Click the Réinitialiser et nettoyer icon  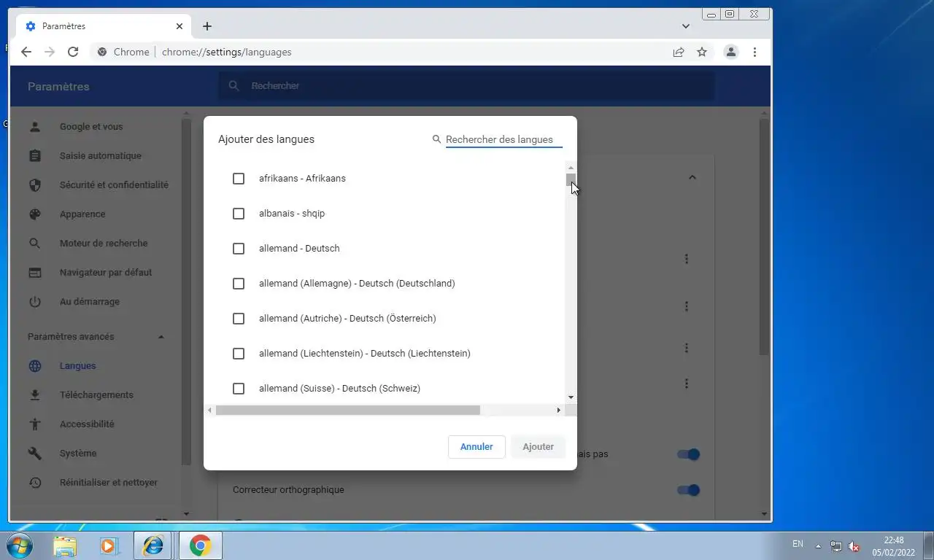[35, 483]
